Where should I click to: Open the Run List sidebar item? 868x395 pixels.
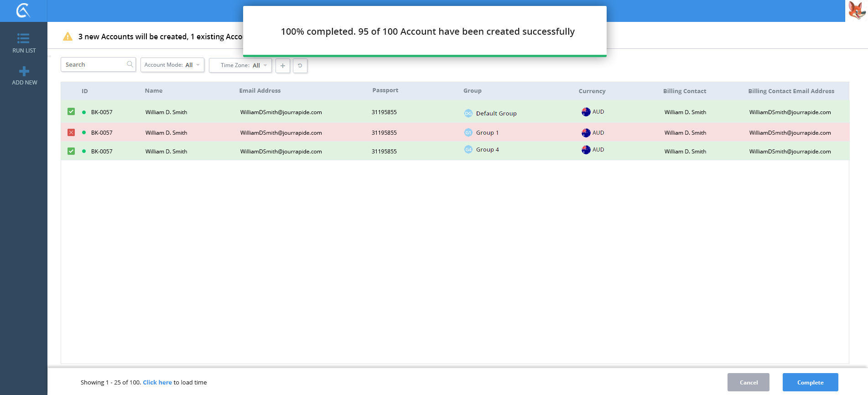pyautogui.click(x=24, y=43)
